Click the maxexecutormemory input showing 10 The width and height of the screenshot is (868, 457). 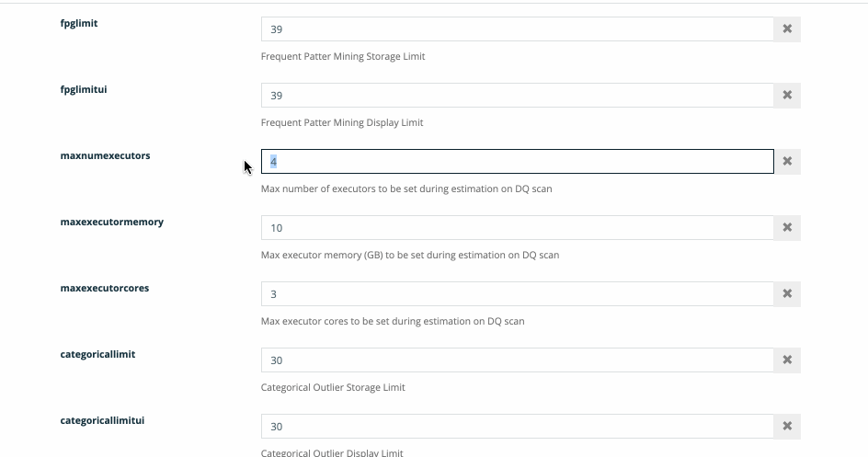pos(517,228)
